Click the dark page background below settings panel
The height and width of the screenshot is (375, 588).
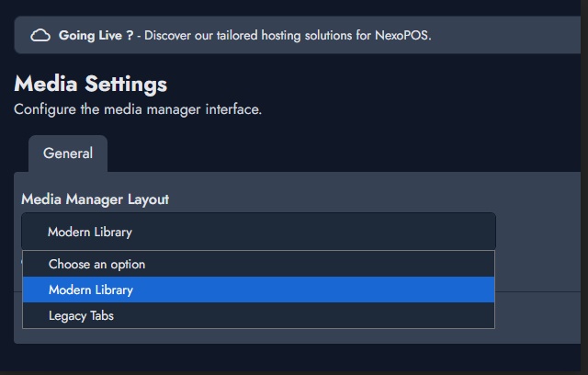(x=292, y=358)
